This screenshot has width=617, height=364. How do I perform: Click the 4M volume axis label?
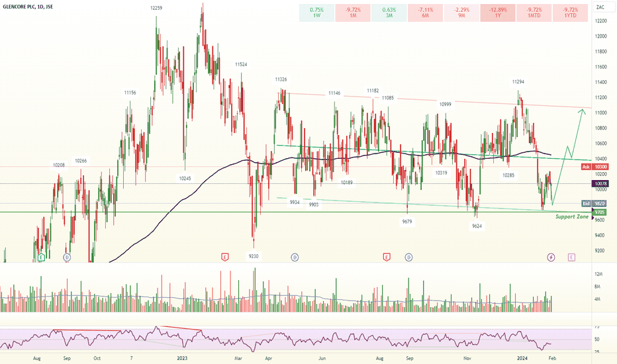click(597, 299)
